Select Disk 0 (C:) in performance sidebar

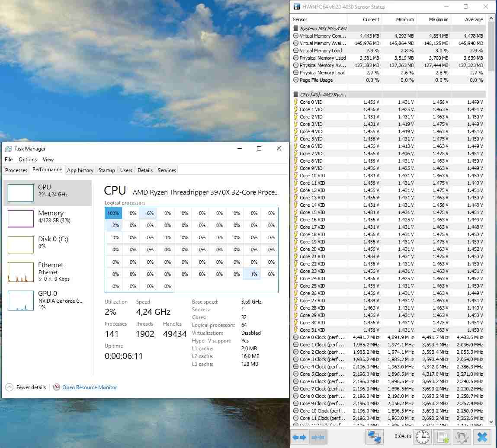[x=48, y=244]
